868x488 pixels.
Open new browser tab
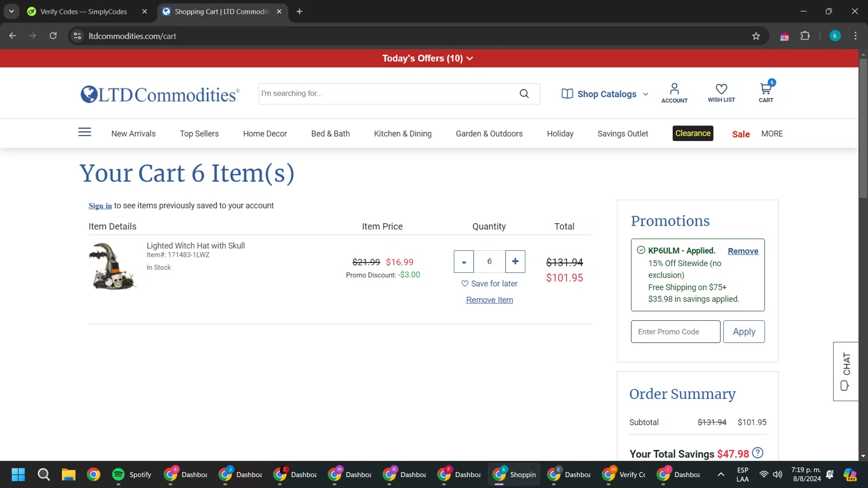click(x=299, y=12)
